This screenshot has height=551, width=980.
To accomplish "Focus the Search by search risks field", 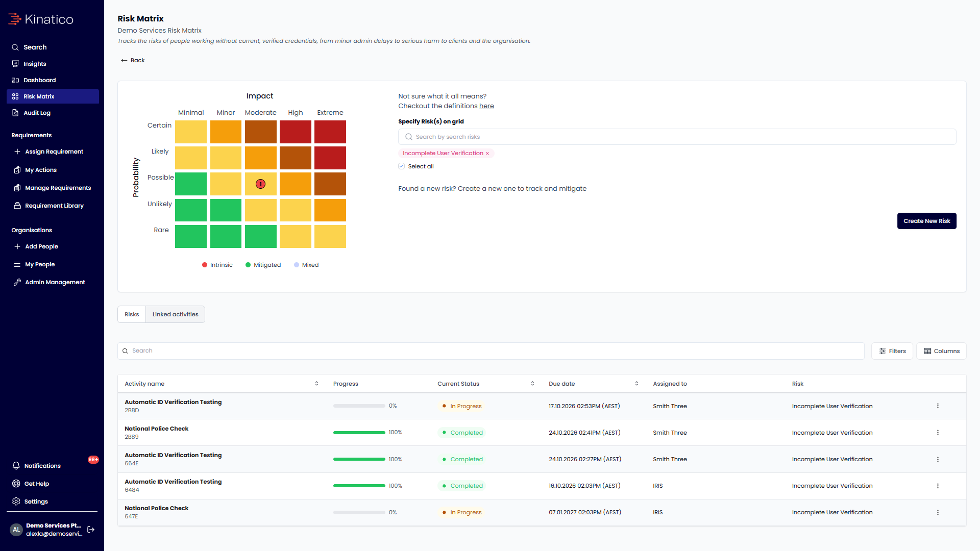I will pyautogui.click(x=677, y=137).
